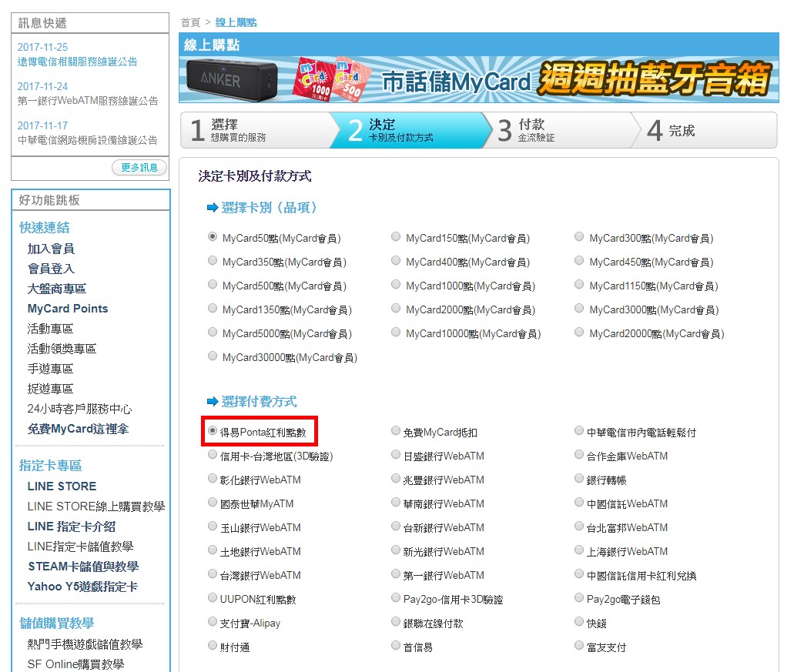Open 24小時客戶服務中心 link
This screenshot has height=672, width=804.
point(79,409)
